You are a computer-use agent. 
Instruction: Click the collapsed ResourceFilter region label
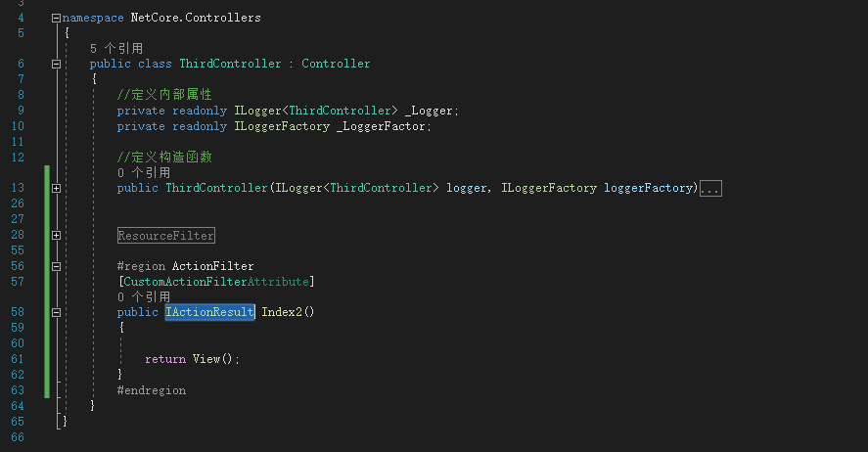click(165, 236)
